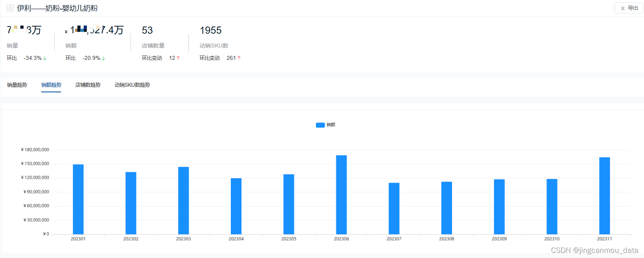Image resolution: width=644 pixels, height=258 pixels.
Task: Click the 202311 x-axis label
Action: click(x=604, y=239)
